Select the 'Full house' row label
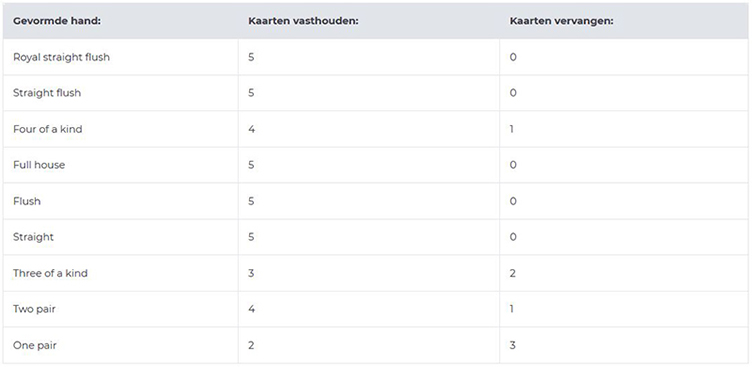752x367 pixels. coord(39,165)
